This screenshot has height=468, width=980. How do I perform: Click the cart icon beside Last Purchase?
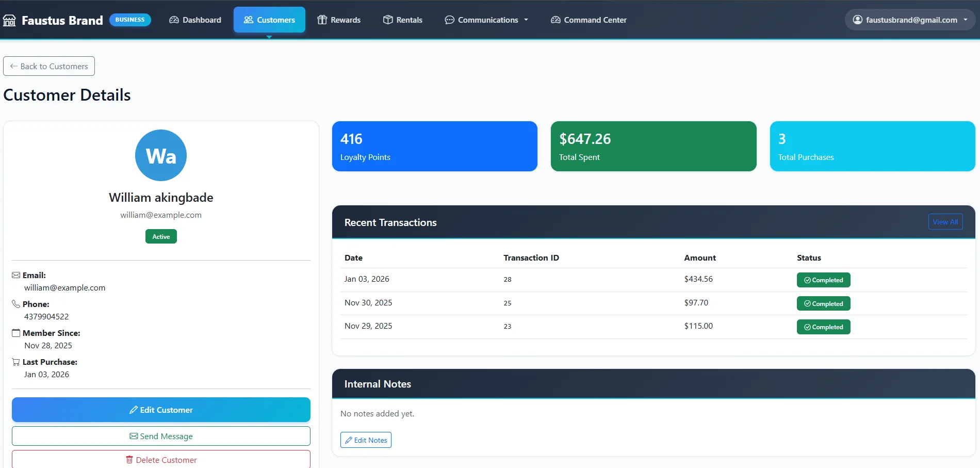coord(16,362)
